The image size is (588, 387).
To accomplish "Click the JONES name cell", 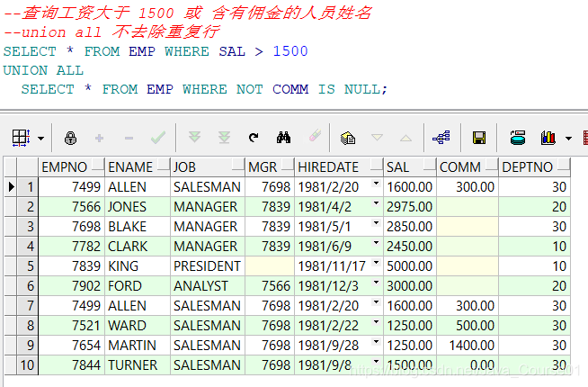I will tap(138, 207).
